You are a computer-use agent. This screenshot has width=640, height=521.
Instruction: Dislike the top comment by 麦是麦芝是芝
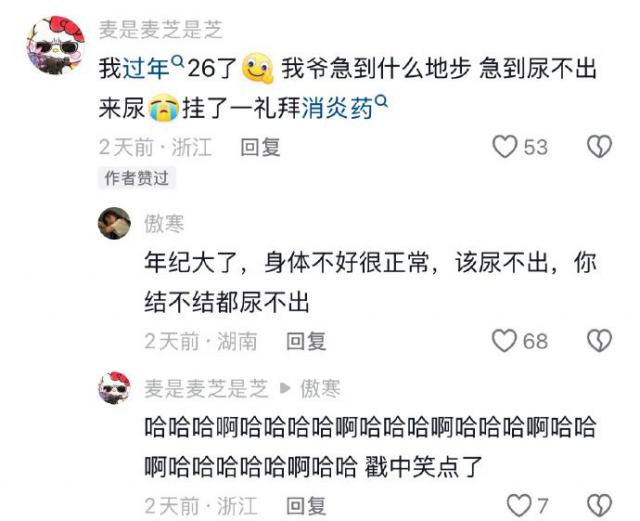(x=600, y=146)
